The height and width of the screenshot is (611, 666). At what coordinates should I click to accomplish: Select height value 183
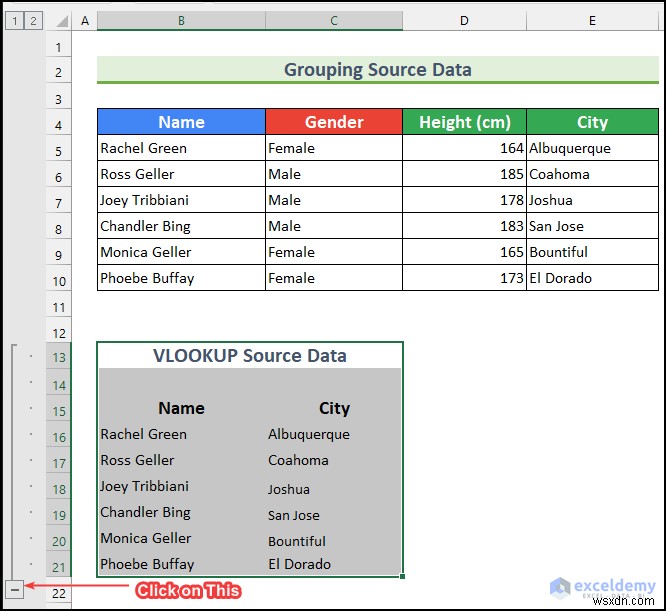pyautogui.click(x=464, y=226)
